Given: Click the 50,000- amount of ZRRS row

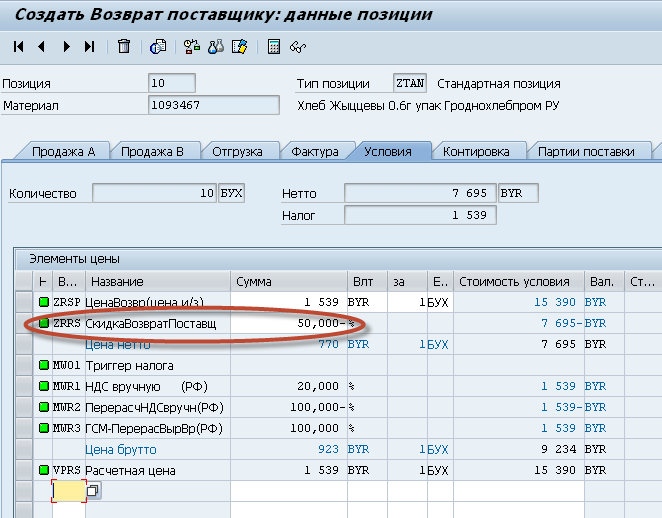Looking at the screenshot, I should pyautogui.click(x=289, y=323).
